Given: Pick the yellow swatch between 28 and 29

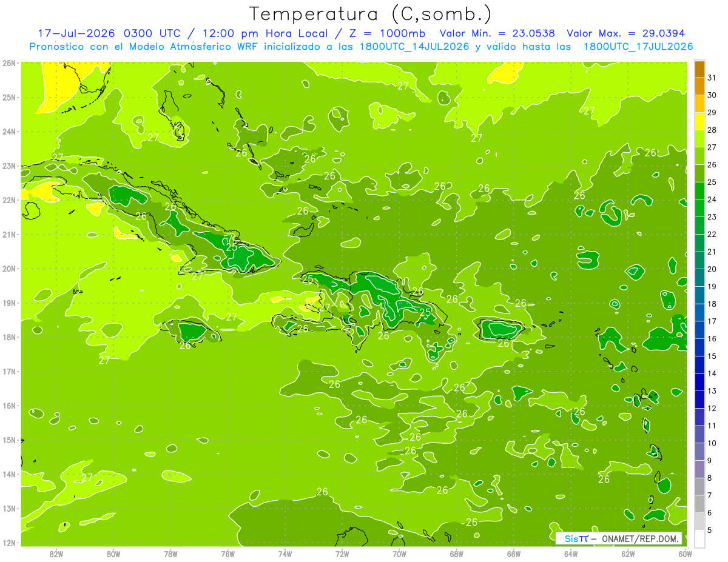Looking at the screenshot, I should 699,121.
